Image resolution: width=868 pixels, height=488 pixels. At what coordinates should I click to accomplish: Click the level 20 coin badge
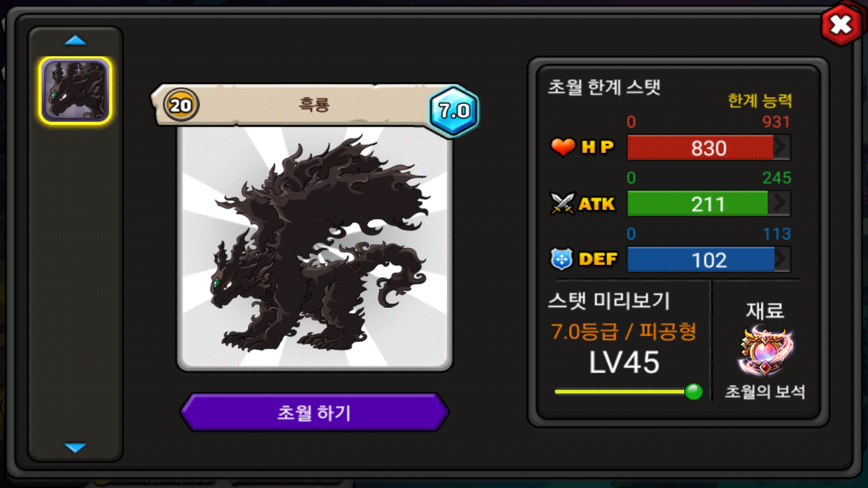[x=181, y=105]
